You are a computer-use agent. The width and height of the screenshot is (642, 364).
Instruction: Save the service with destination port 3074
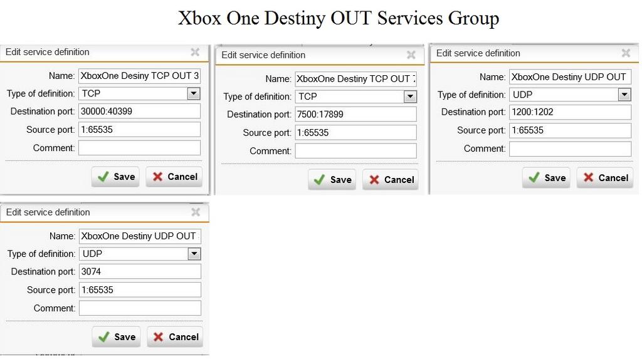(x=116, y=336)
